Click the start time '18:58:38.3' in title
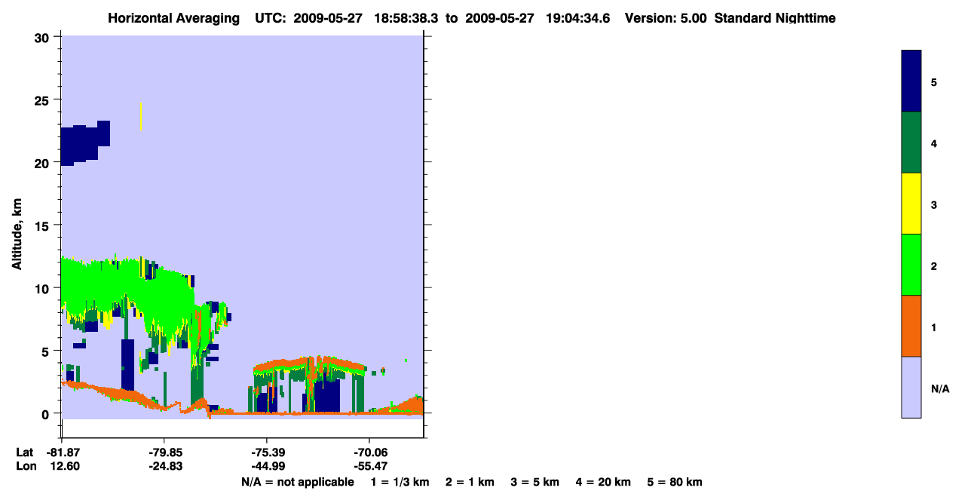 (x=408, y=18)
